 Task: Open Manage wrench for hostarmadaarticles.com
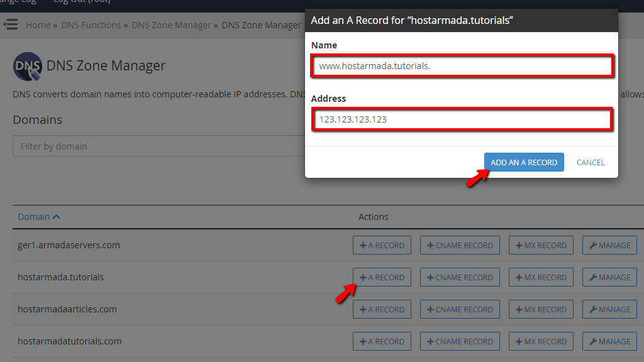(x=609, y=309)
